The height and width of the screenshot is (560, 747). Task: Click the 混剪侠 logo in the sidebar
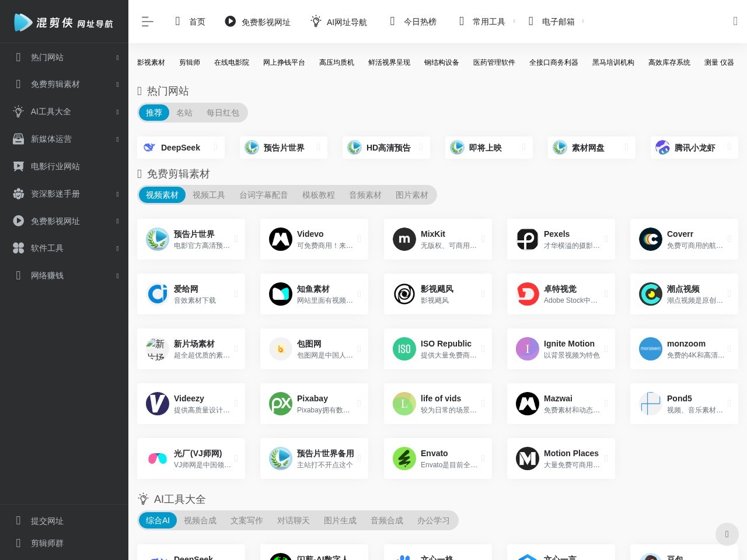[64, 22]
